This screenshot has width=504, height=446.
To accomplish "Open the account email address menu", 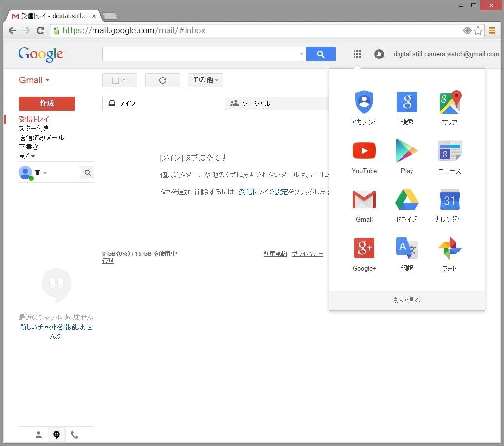I will coord(446,54).
